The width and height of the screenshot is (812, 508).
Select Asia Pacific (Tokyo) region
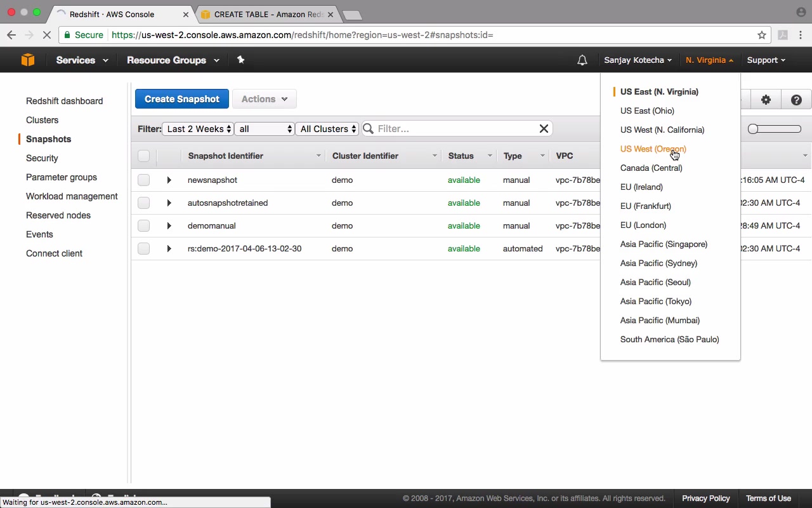tap(656, 301)
